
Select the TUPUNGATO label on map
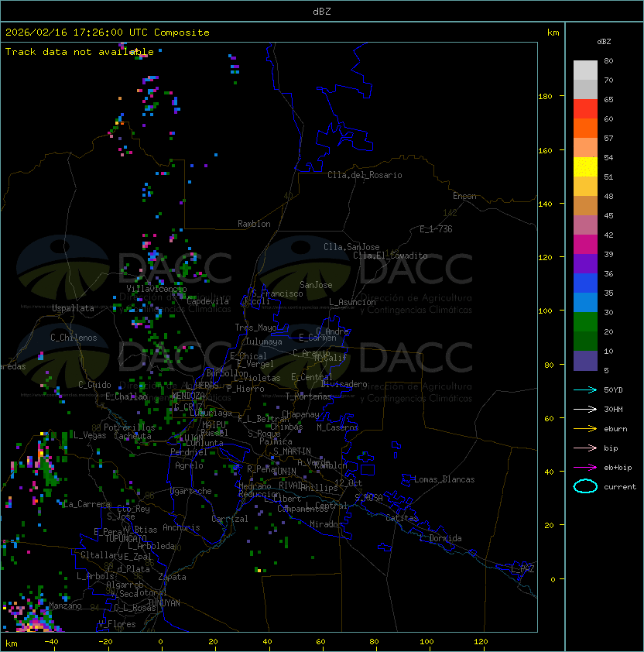point(126,538)
